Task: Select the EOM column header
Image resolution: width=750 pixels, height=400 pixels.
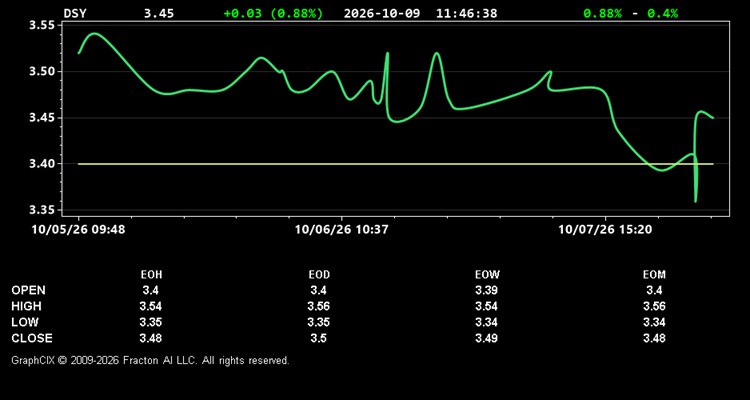Action: [654, 275]
